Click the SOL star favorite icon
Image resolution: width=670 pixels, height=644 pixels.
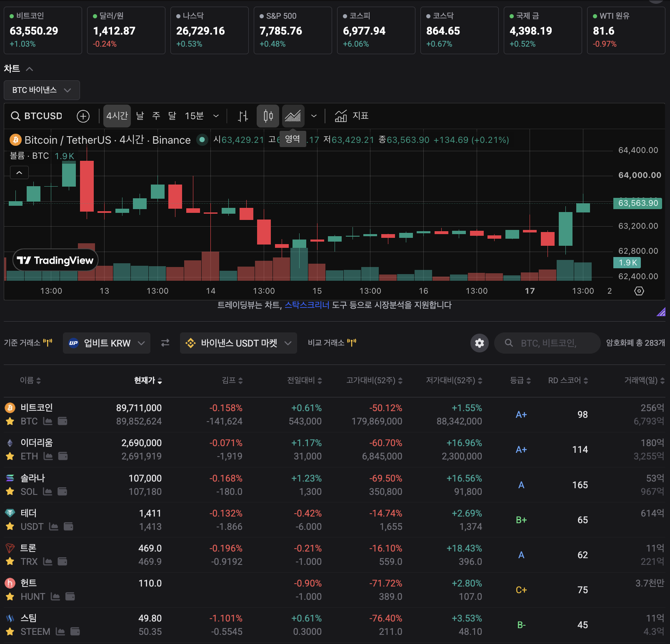click(x=10, y=492)
